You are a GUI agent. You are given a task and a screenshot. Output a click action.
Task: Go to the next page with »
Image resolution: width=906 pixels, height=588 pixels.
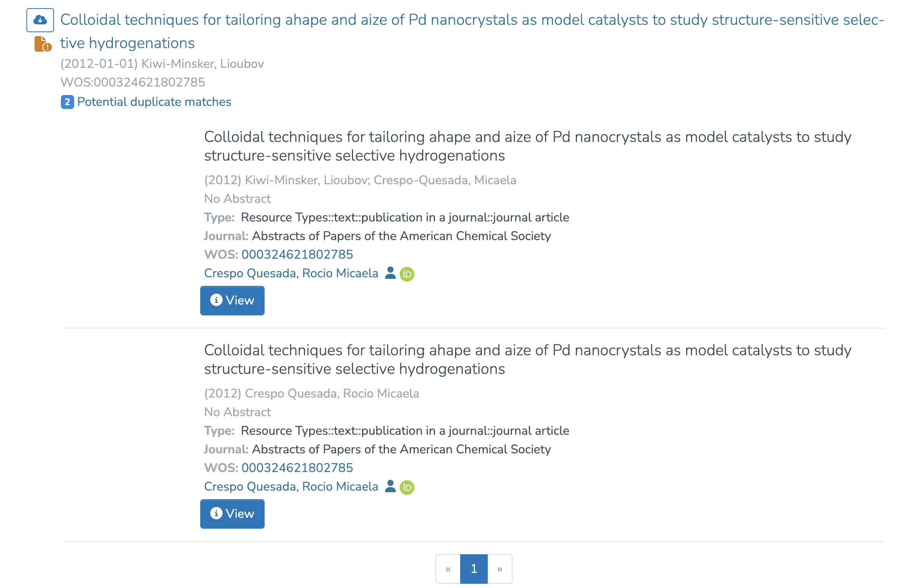tap(500, 569)
